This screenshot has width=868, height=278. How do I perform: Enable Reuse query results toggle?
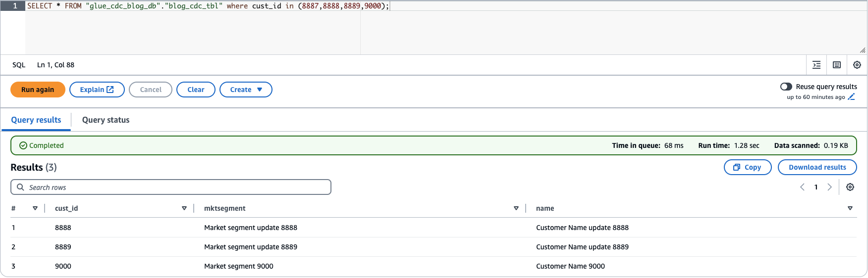786,87
